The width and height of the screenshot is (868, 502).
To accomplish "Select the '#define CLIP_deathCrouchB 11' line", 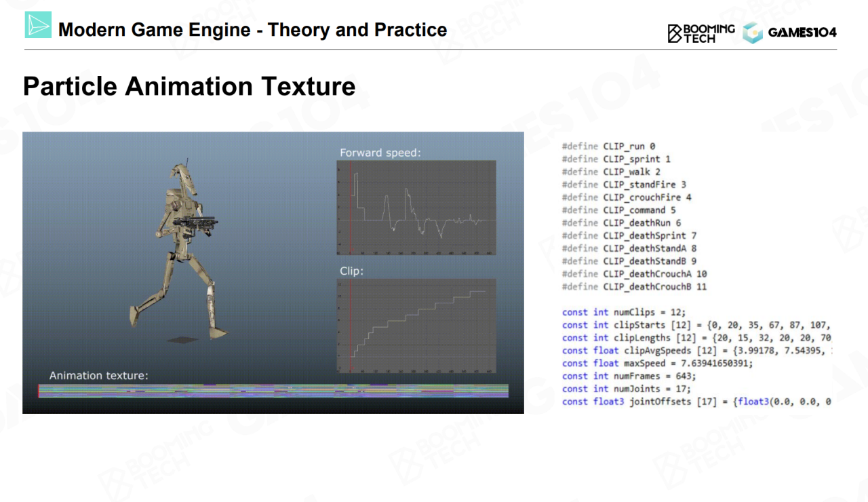I will click(634, 287).
